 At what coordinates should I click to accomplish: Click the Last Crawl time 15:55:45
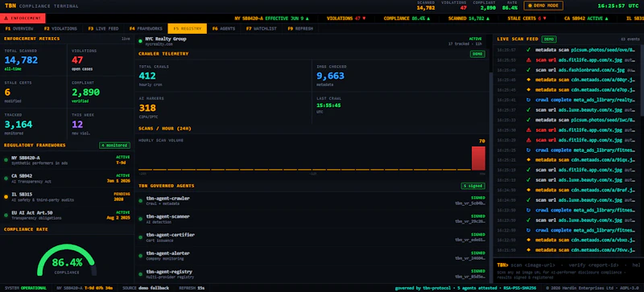[x=328, y=105]
